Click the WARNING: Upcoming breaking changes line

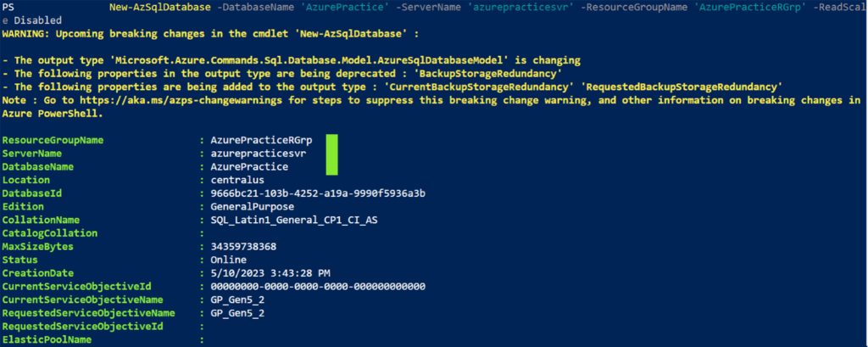[210, 34]
